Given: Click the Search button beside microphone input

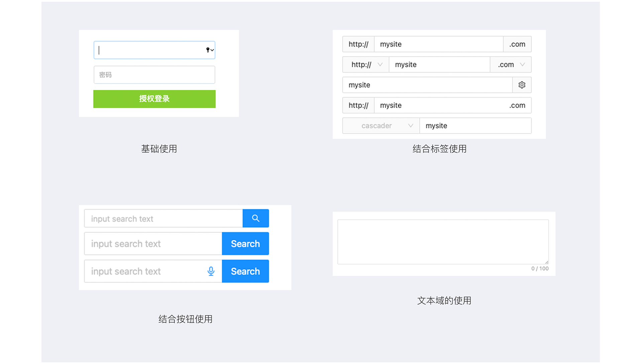Looking at the screenshot, I should 245,271.
